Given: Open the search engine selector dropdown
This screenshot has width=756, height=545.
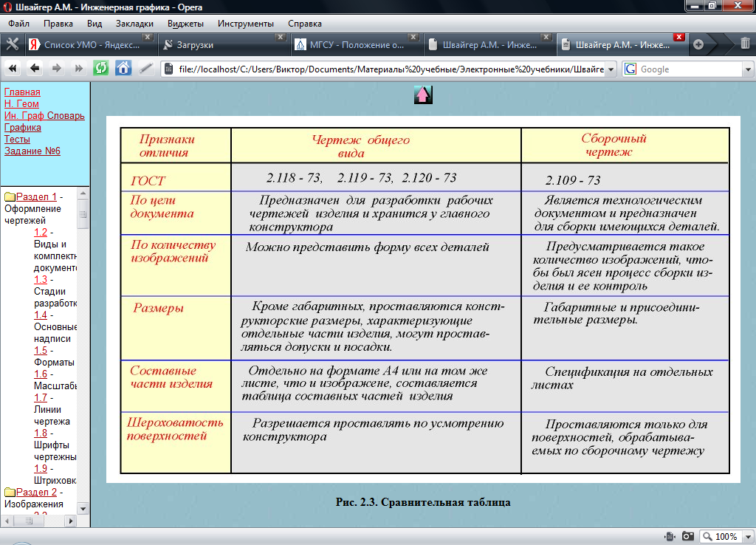Looking at the screenshot, I should click(x=748, y=69).
